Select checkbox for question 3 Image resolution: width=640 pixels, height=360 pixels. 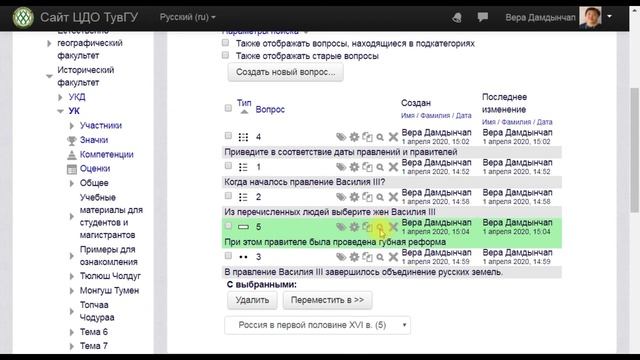coord(228,256)
